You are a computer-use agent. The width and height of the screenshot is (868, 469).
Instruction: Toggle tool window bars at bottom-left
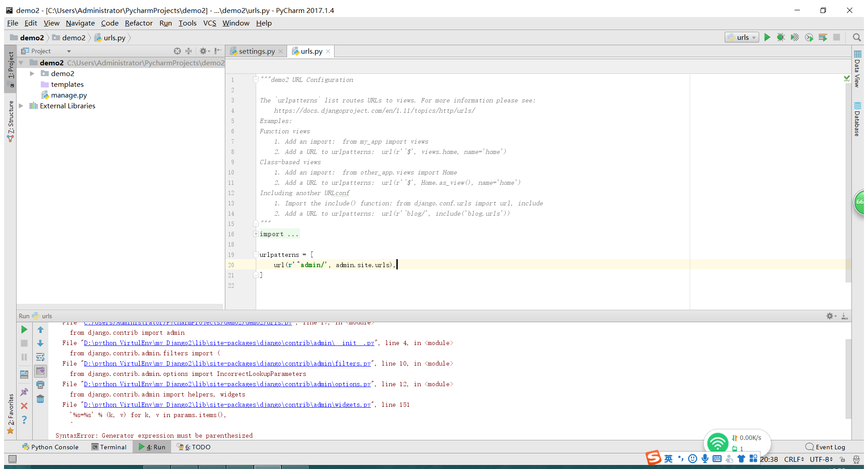pyautogui.click(x=13, y=459)
